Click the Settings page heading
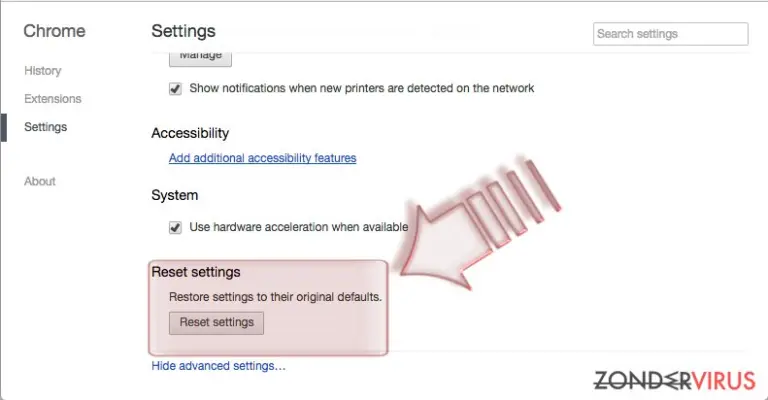Screen dimensions: 768x400 183,31
